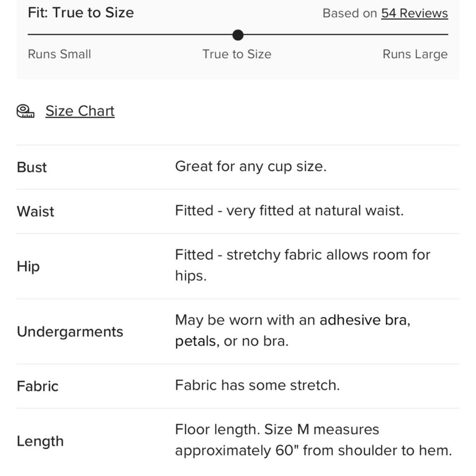476x476 pixels.
Task: Click the stretchy fabric hip description
Action: coord(303,265)
